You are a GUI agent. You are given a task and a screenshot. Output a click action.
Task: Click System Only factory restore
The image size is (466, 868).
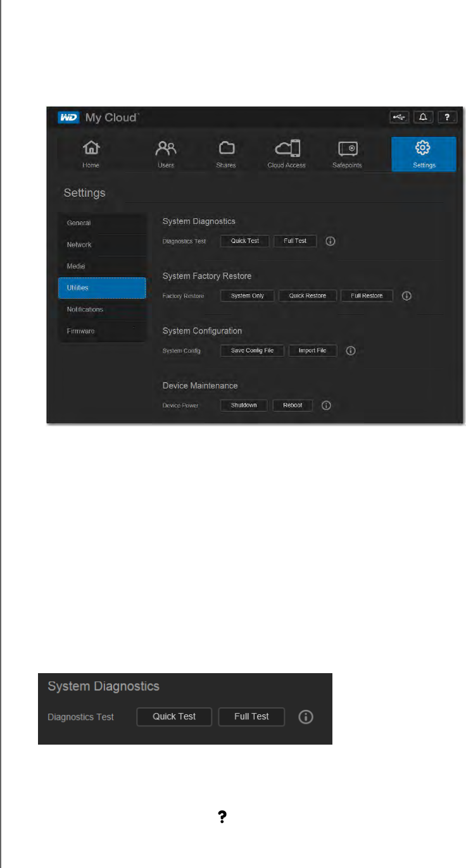248,295
